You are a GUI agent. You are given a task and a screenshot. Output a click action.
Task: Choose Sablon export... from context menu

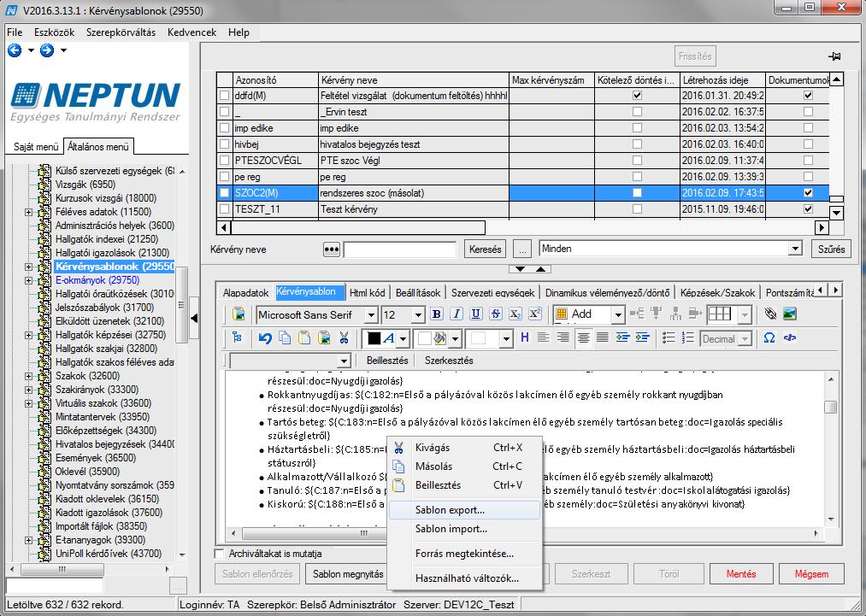(464, 510)
